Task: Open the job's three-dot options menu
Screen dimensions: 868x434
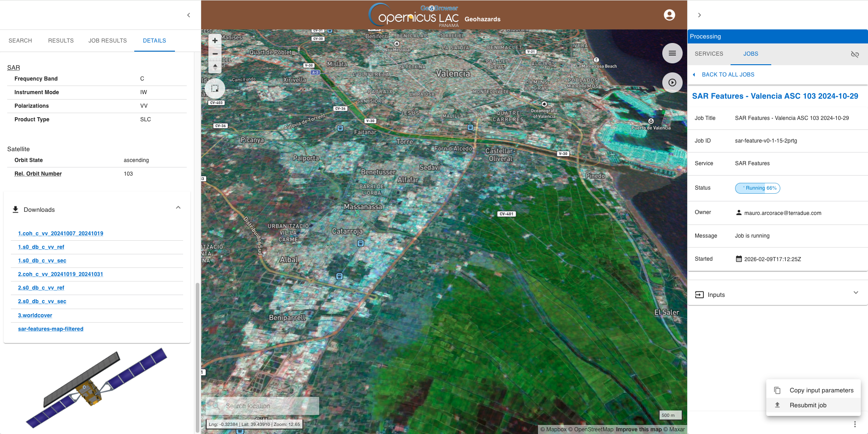Action: pos(854,424)
